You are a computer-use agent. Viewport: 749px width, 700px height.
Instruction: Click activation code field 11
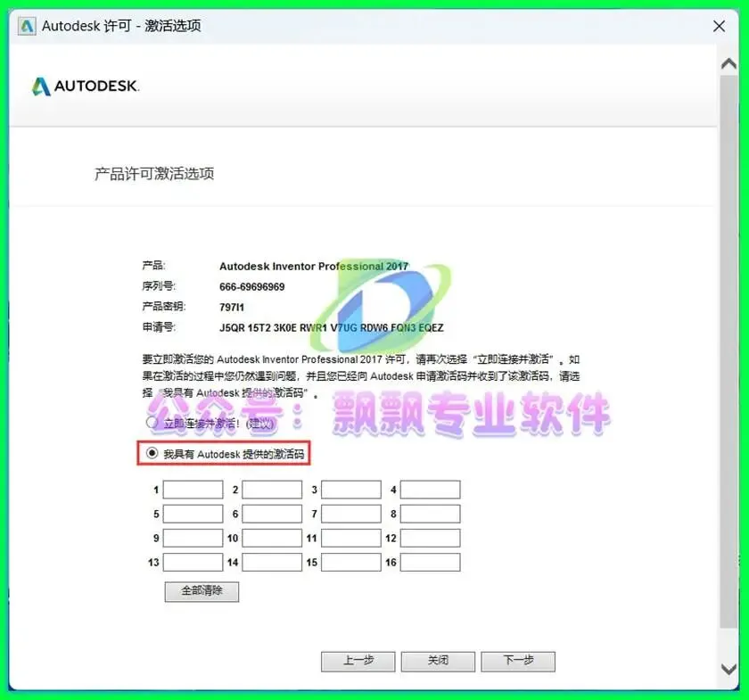[x=351, y=538]
